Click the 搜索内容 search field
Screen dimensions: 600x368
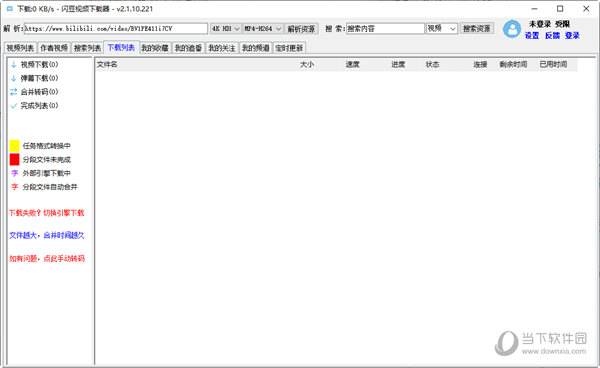(x=386, y=28)
